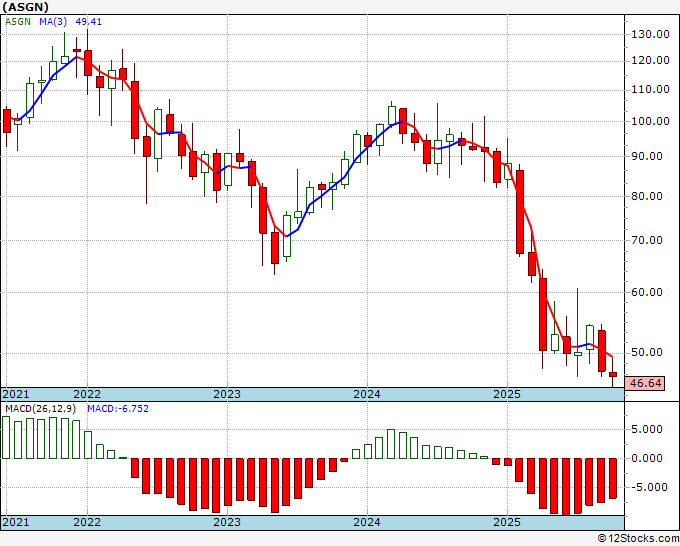Click the 80.00 price axis label
This screenshot has height=546, width=680.
point(647,196)
